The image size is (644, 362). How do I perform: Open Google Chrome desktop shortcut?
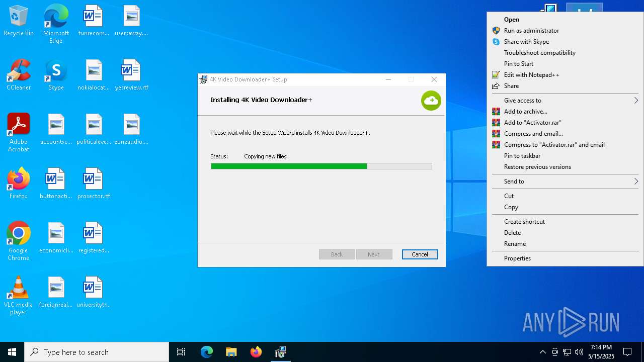tap(19, 241)
